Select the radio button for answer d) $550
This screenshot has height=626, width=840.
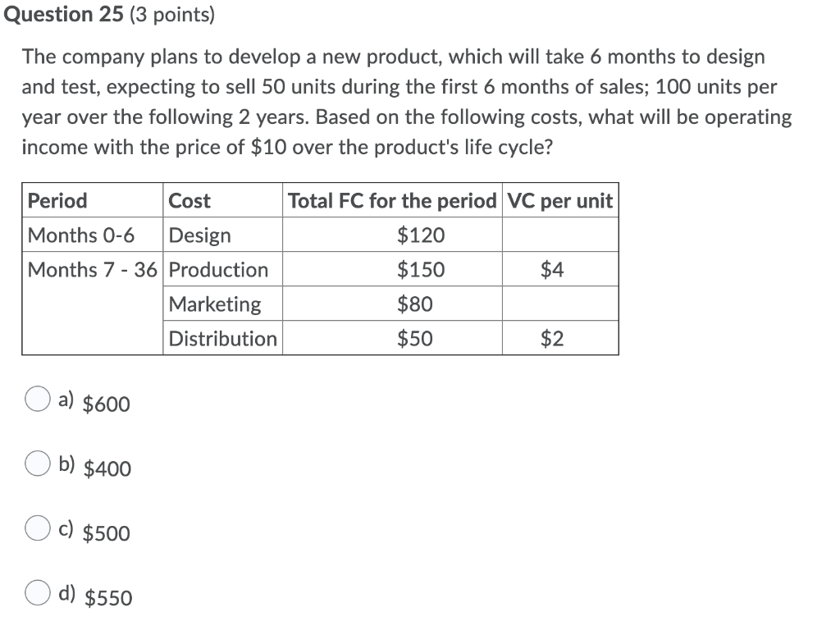37,592
